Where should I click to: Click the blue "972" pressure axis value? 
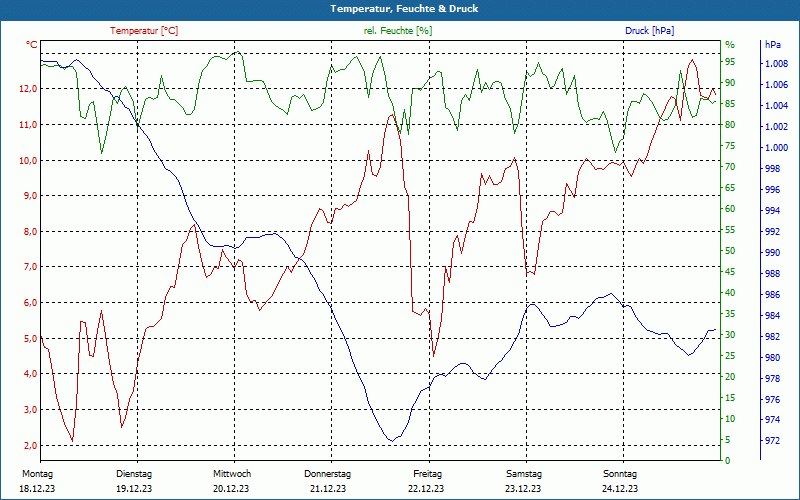773,440
